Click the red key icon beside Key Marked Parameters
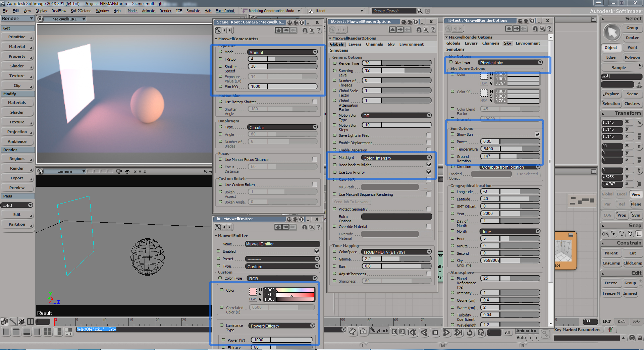Screen dimensions: 644x350 pos(610,330)
